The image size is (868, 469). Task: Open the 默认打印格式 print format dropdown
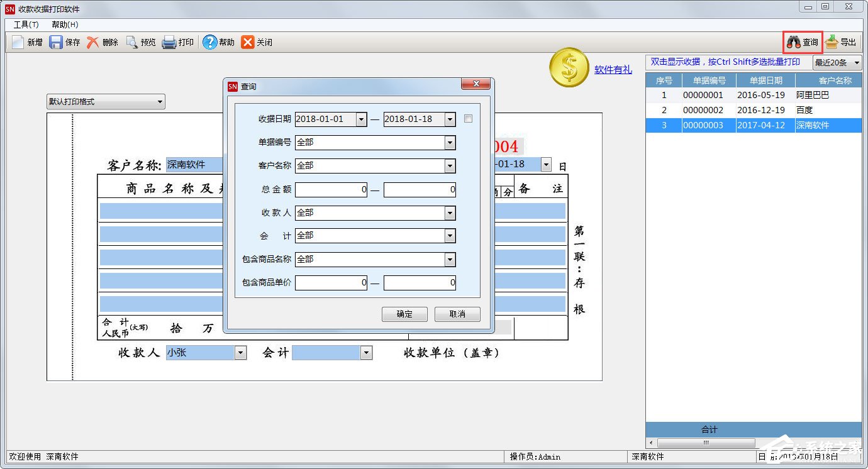coord(160,102)
